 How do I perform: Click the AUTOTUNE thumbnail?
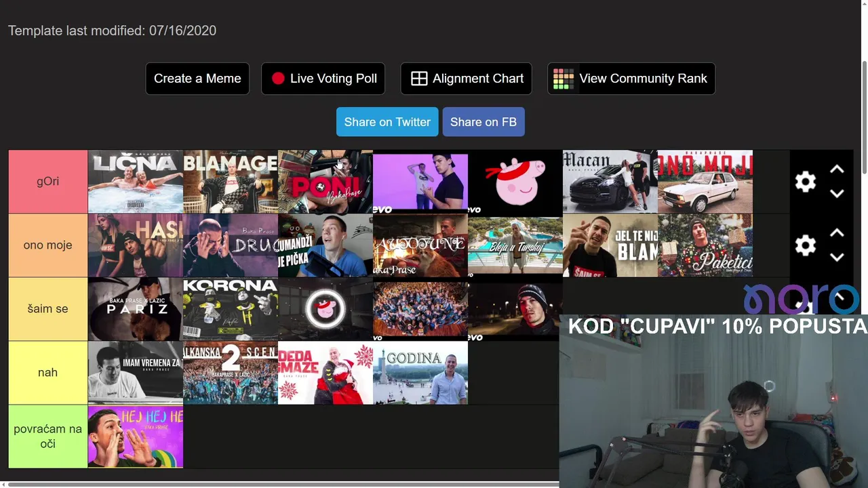(x=420, y=245)
